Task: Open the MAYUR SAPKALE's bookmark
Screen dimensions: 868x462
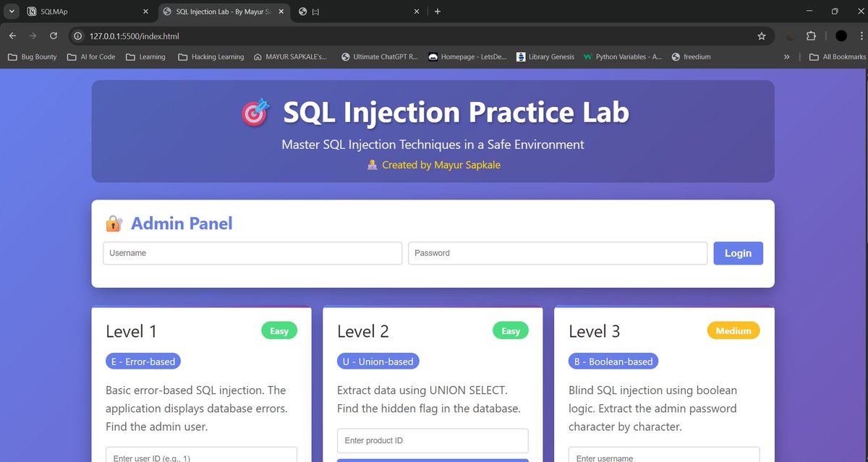Action: (291, 56)
